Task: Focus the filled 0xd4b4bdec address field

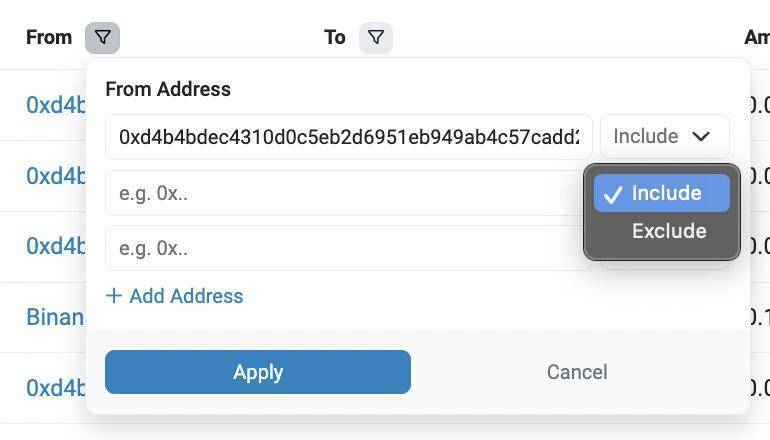Action: pyautogui.click(x=349, y=137)
